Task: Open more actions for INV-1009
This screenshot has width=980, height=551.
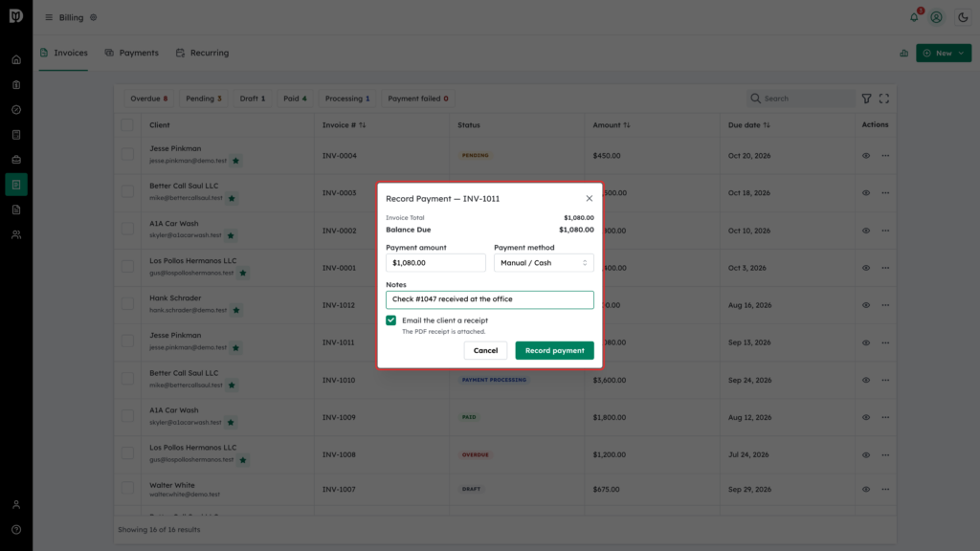Action: click(885, 417)
